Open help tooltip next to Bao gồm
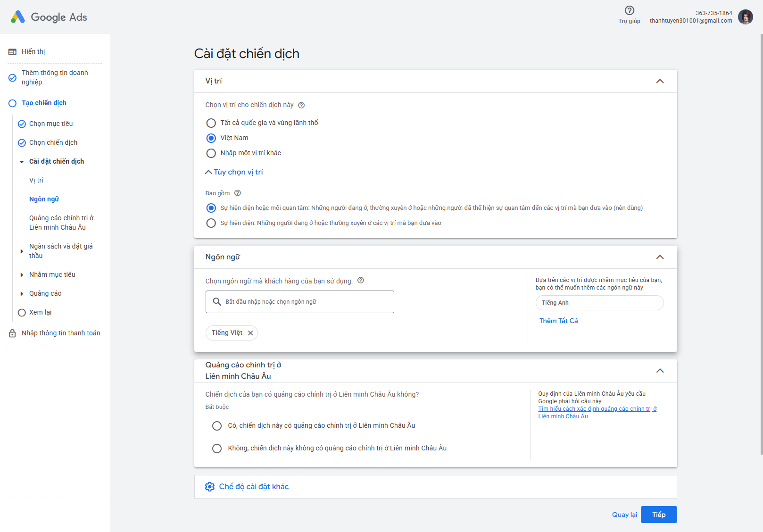 238,193
